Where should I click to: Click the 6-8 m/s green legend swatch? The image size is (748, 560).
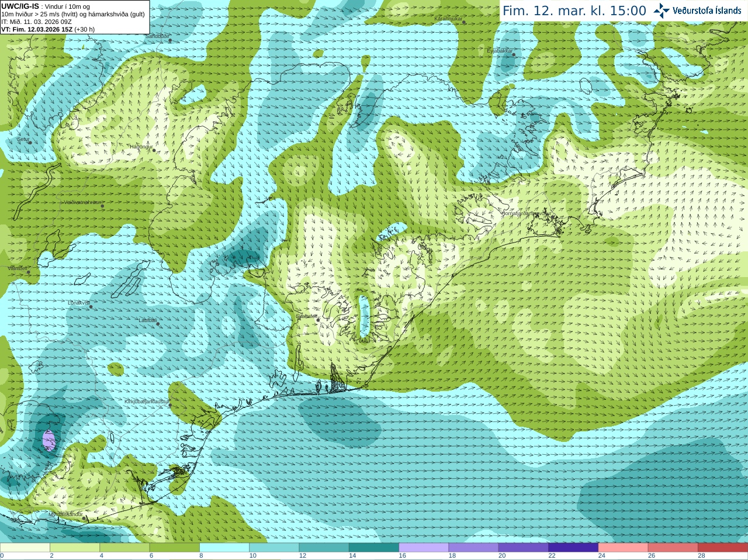pos(175,548)
